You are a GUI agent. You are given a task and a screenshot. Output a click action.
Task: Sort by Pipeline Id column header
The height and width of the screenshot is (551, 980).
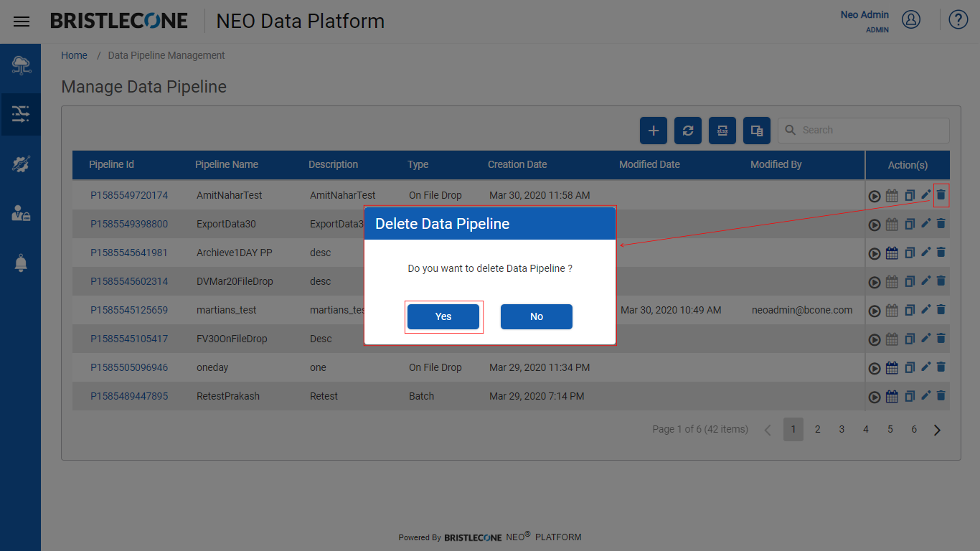point(111,164)
